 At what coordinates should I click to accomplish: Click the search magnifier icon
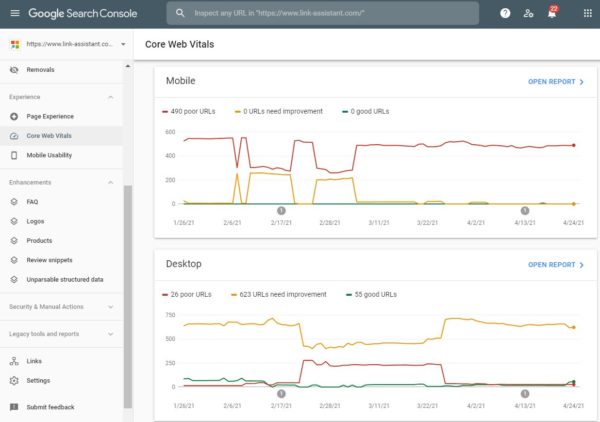pos(180,13)
